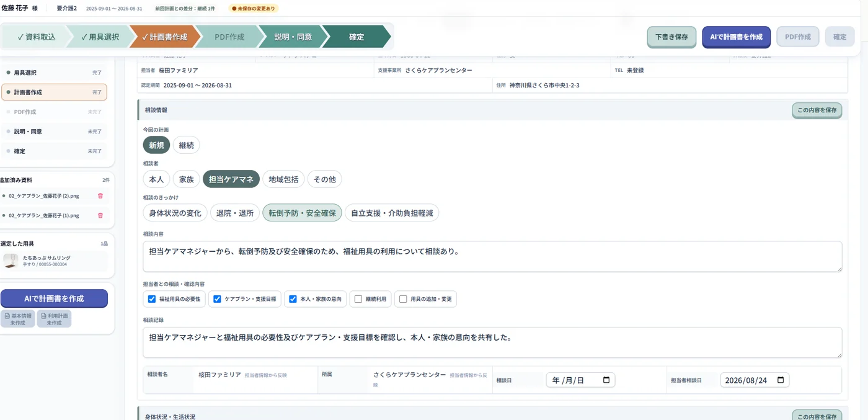Click patient name 佐藤 花子
The height and width of the screenshot is (420, 868).
click(x=15, y=9)
